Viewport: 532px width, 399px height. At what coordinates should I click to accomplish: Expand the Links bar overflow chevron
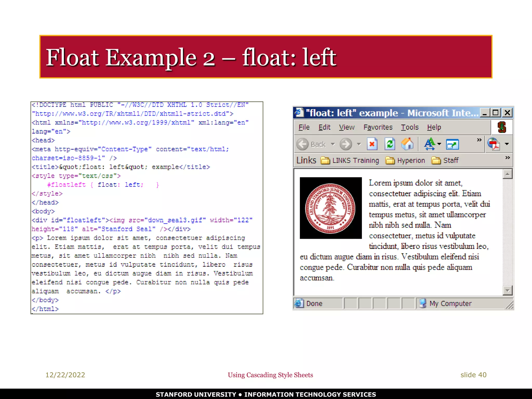pyautogui.click(x=508, y=158)
